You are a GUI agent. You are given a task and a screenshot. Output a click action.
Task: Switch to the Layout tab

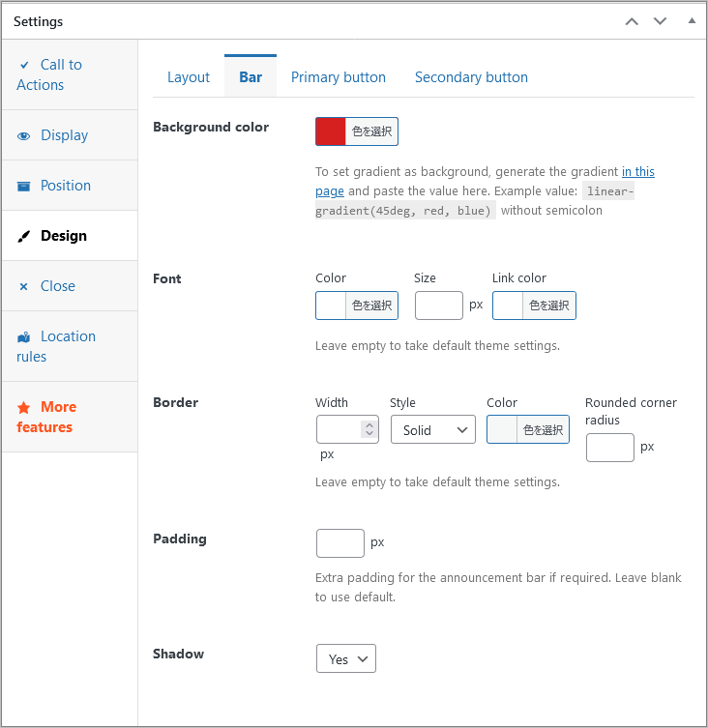click(x=189, y=77)
